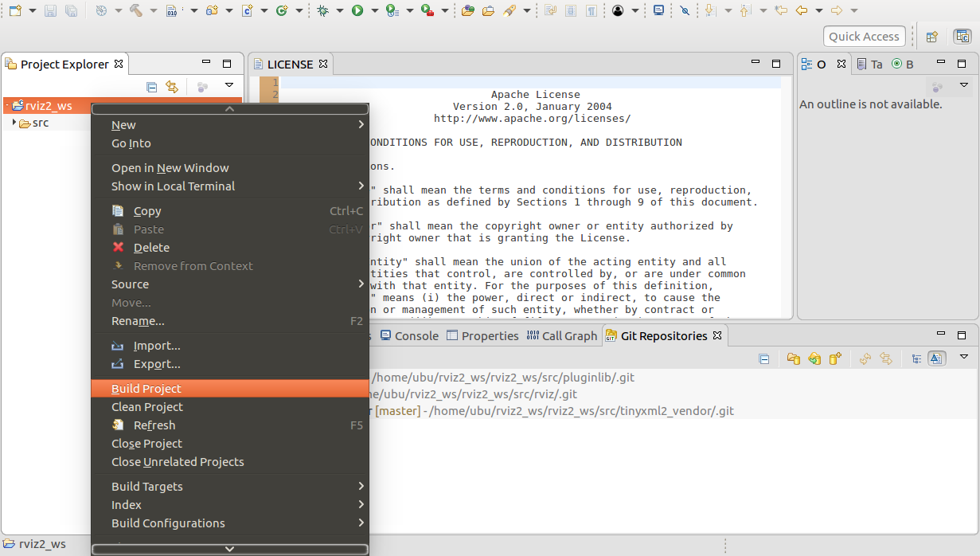The image size is (980, 556).
Task: Click the Back navigation arrow in toolbar
Action: (x=802, y=10)
